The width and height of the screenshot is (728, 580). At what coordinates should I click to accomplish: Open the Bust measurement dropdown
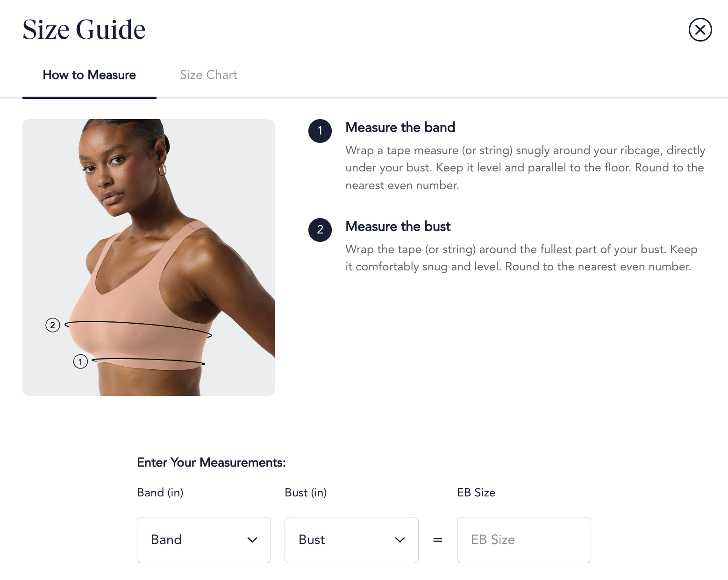coord(351,540)
